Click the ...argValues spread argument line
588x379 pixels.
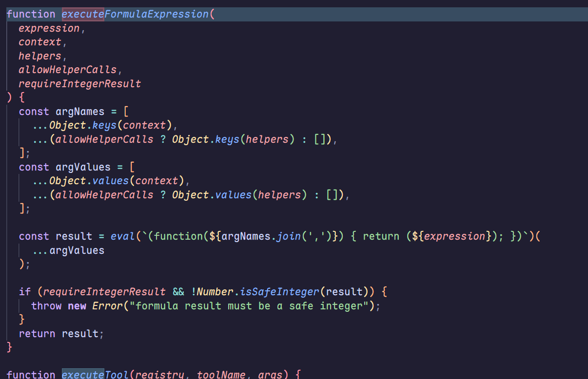tap(68, 250)
